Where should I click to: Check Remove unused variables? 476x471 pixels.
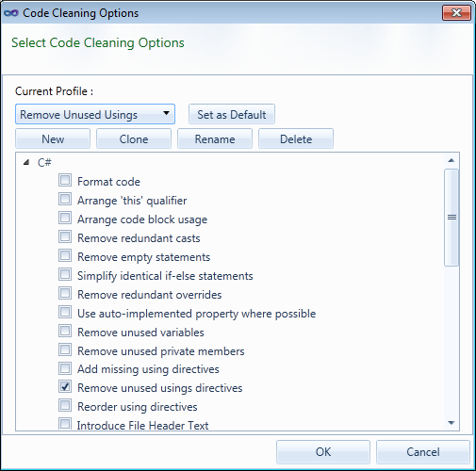coord(65,331)
